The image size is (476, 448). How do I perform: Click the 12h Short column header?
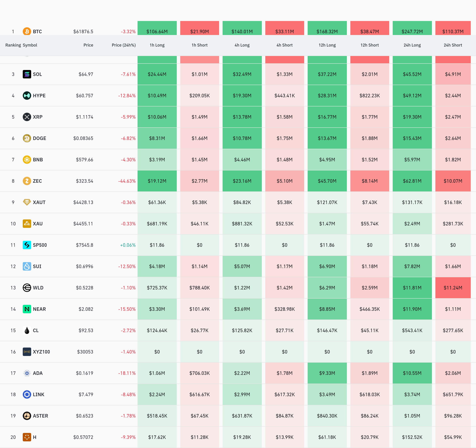click(370, 45)
